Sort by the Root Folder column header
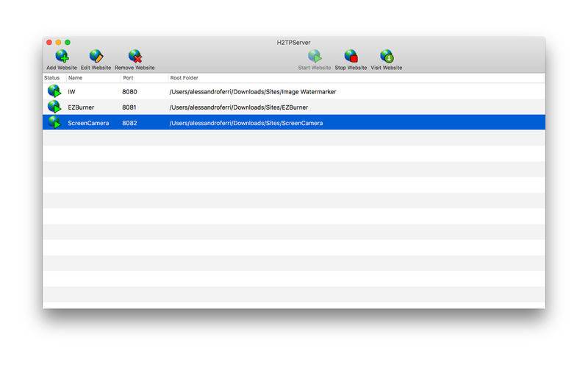Viewport: 588px width, 368px height. [184, 78]
